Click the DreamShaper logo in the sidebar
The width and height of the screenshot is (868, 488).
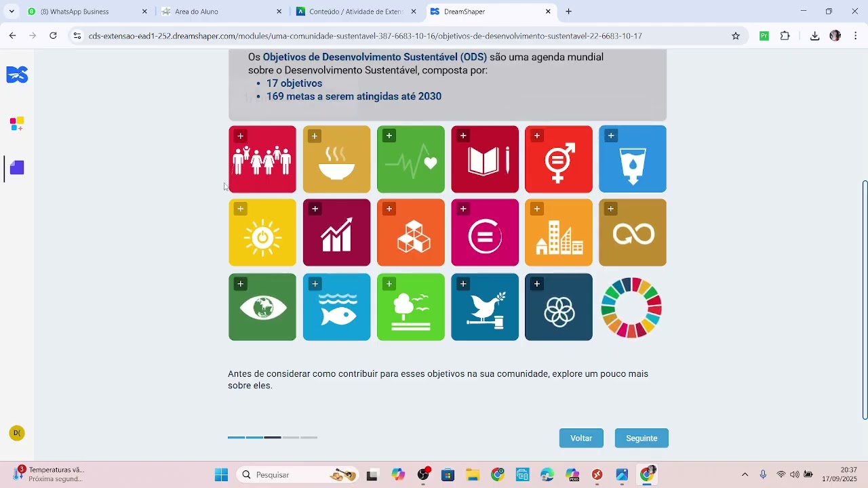(17, 75)
